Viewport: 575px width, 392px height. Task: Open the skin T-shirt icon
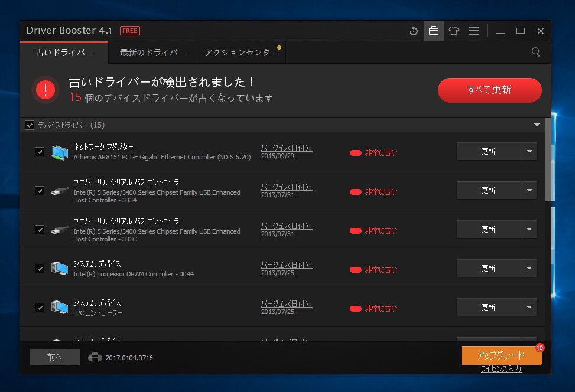(x=454, y=31)
